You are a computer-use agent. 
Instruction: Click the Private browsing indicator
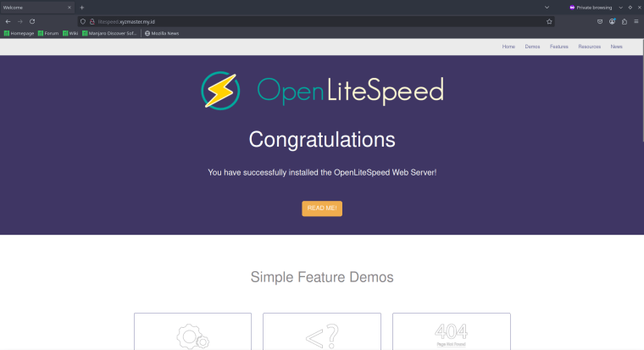click(x=591, y=8)
